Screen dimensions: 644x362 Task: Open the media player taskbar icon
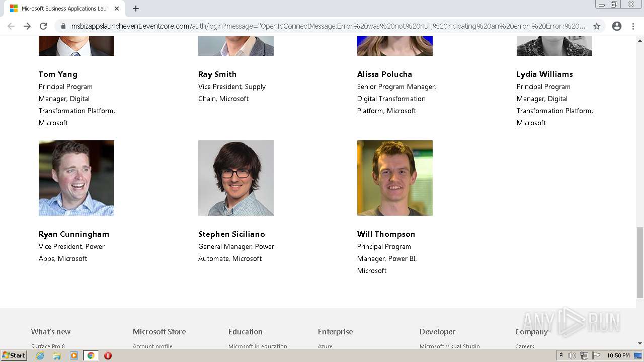pos(74,355)
